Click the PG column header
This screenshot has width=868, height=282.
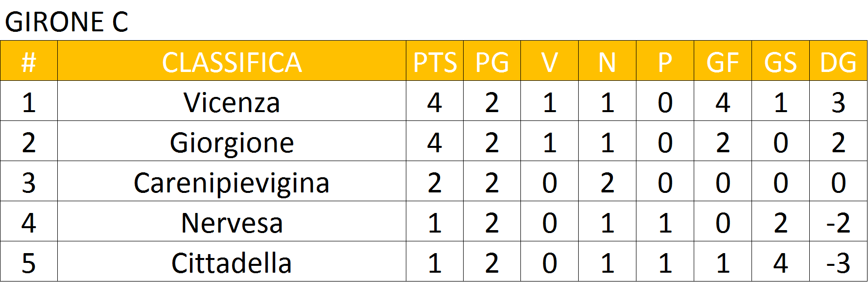tap(492, 61)
